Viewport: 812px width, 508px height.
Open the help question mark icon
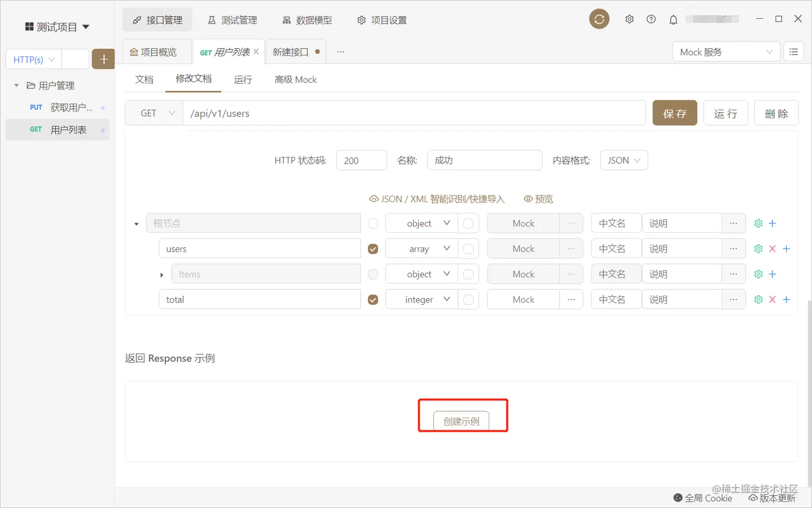pyautogui.click(x=651, y=19)
